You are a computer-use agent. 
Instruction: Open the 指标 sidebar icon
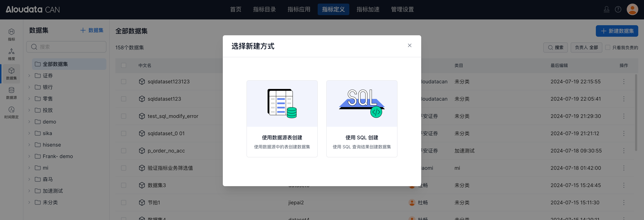click(11, 35)
